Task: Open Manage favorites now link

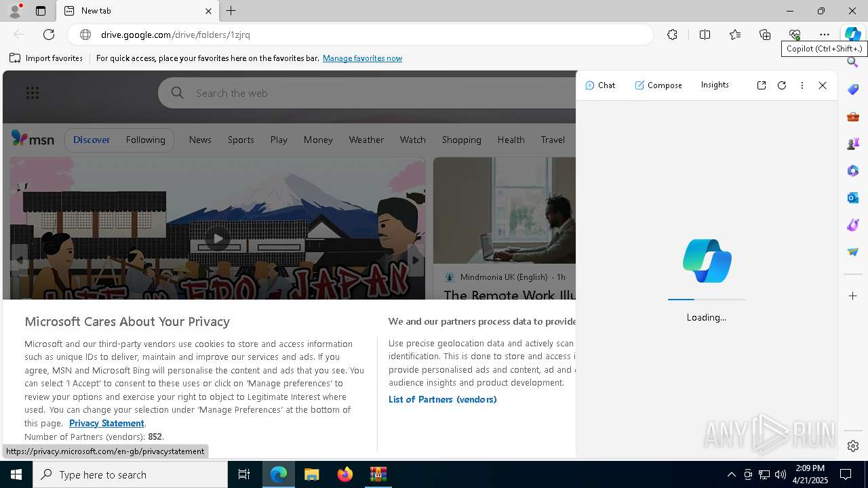Action: 362,58
